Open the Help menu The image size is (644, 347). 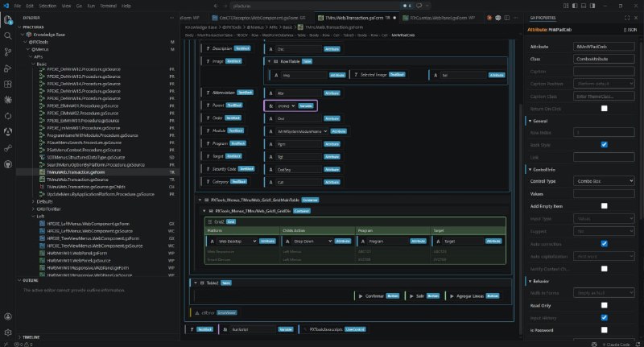(x=126, y=6)
